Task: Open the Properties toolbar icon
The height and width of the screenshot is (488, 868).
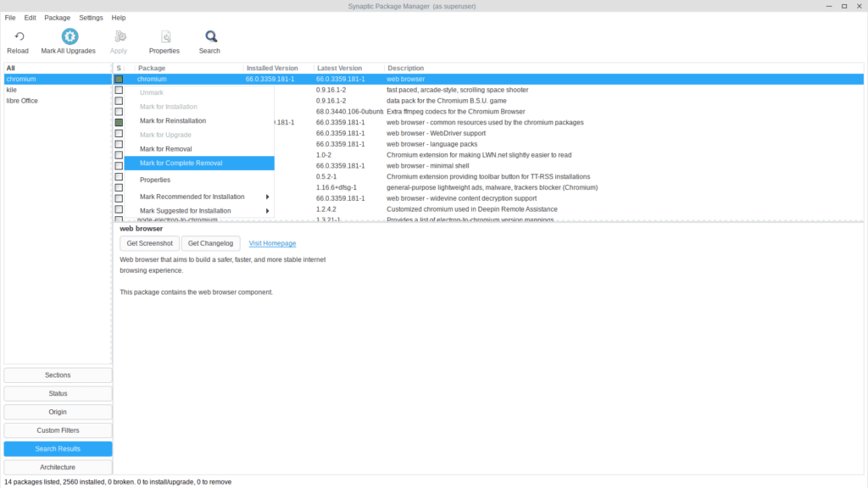Action: coord(165,36)
